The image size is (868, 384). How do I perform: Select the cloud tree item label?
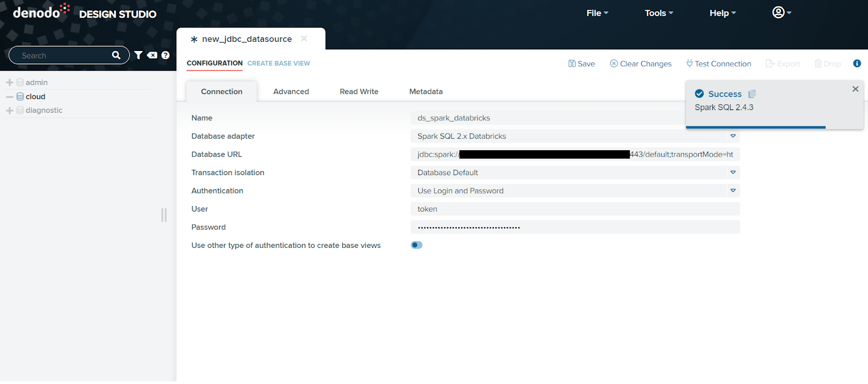point(36,97)
